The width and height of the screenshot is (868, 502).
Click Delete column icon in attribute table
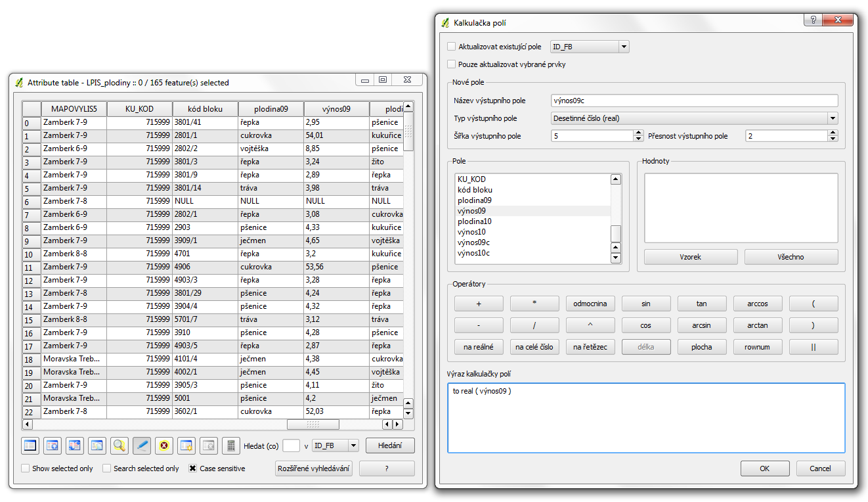tap(209, 445)
